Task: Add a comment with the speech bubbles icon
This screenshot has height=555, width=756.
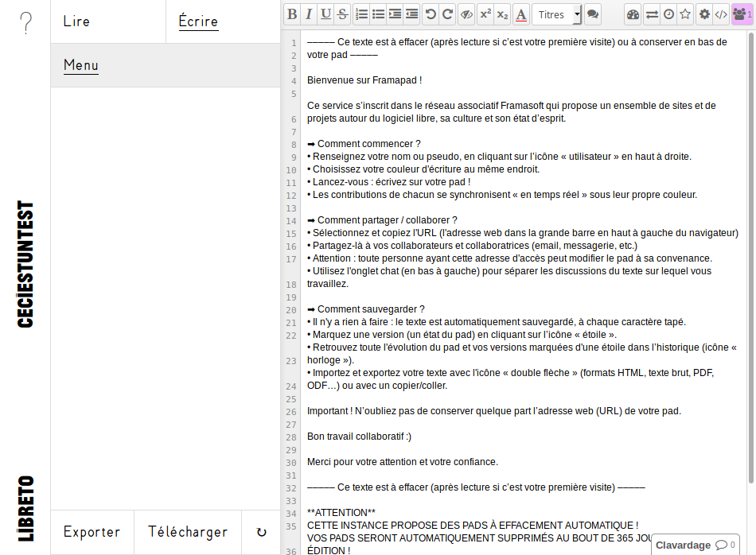Action: (593, 14)
